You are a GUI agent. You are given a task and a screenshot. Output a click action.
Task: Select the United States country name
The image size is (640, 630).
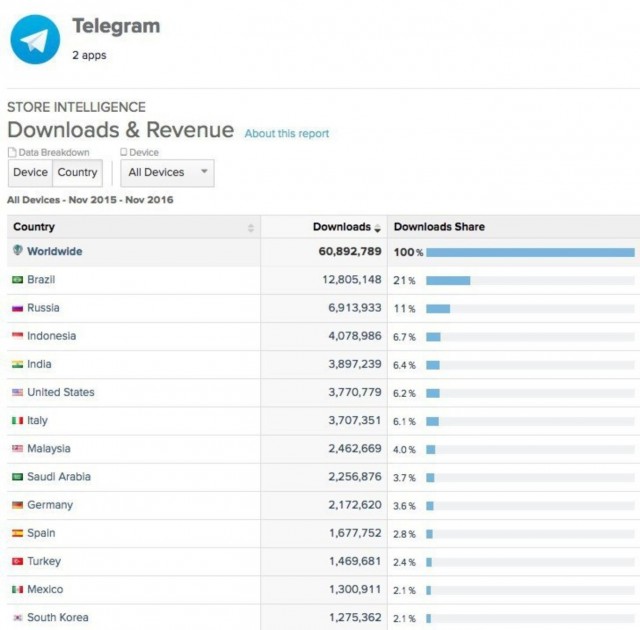coord(61,393)
